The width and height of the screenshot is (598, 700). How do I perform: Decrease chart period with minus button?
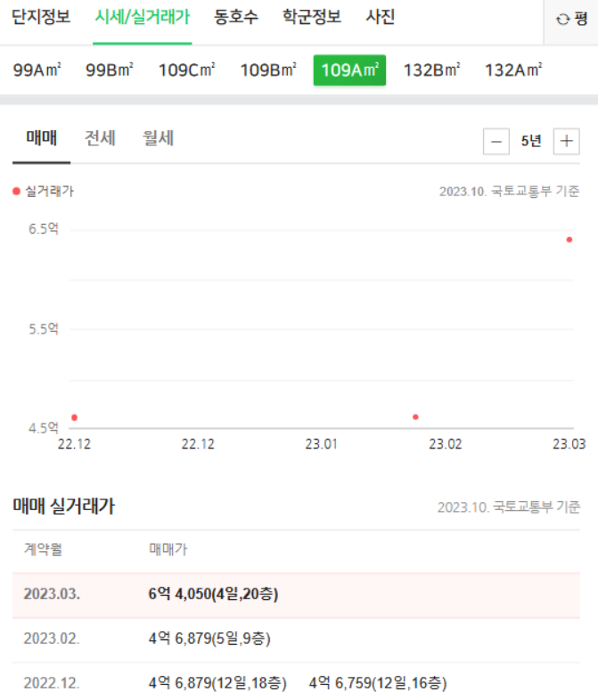coord(496,142)
